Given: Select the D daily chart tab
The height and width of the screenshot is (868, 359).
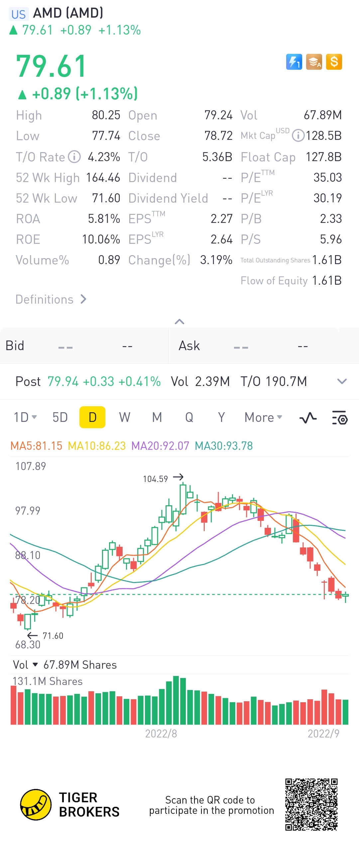Looking at the screenshot, I should coord(92,418).
